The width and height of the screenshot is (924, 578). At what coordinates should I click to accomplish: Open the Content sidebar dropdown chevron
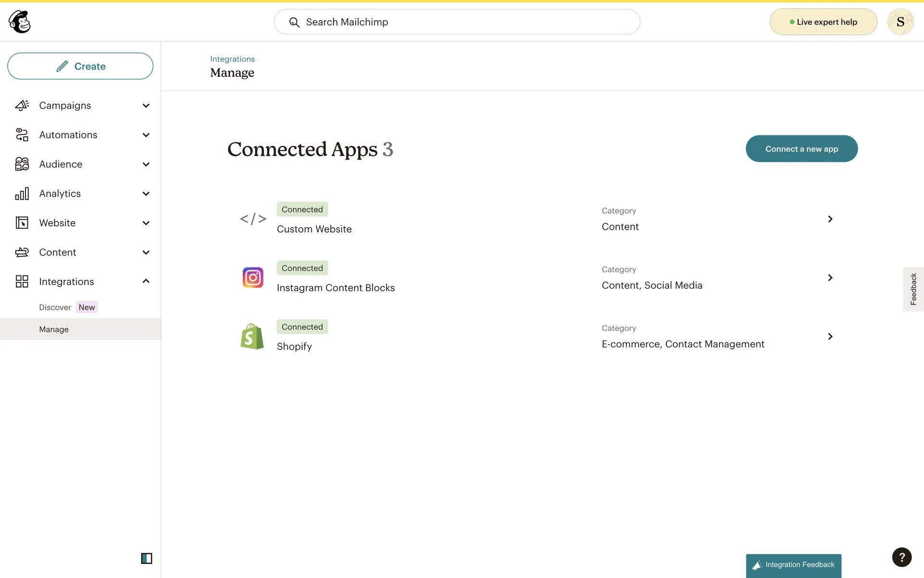[146, 252]
